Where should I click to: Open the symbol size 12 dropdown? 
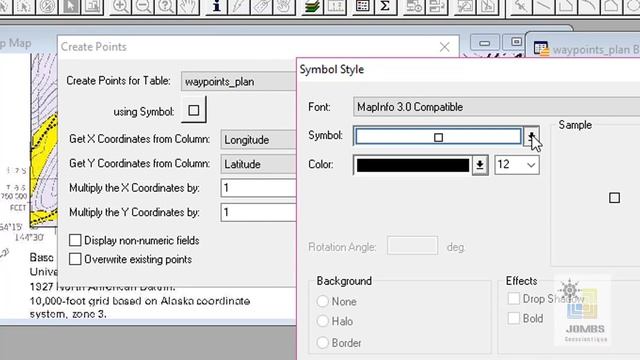click(517, 164)
